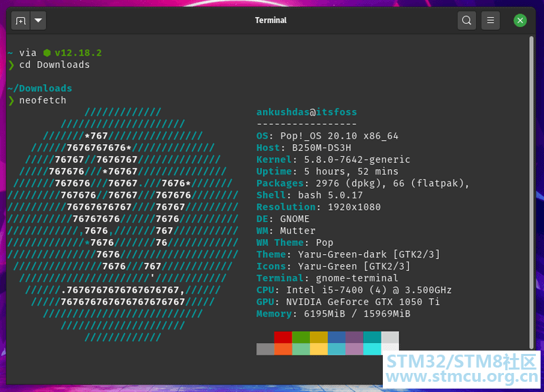This screenshot has width=544, height=392.
Task: Click the 'Icons: Yaru-Green [GTK2/3]' line
Action: (333, 266)
